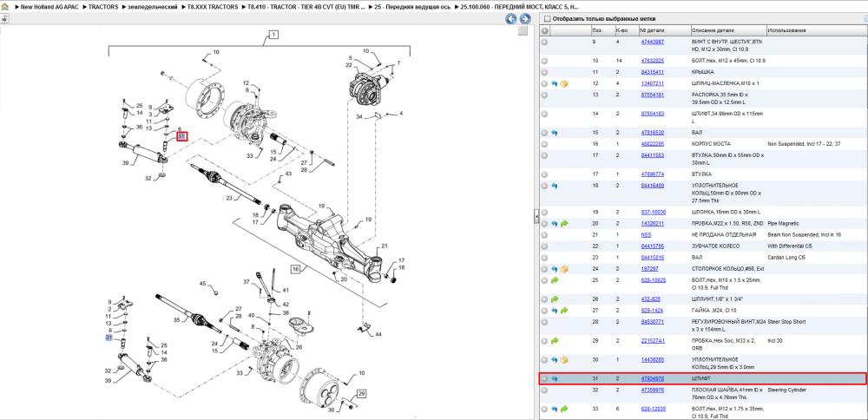Image resolution: width=868 pixels, height=420 pixels.
Task: Click boxed callout 29 on the diagram
Action: click(x=361, y=394)
